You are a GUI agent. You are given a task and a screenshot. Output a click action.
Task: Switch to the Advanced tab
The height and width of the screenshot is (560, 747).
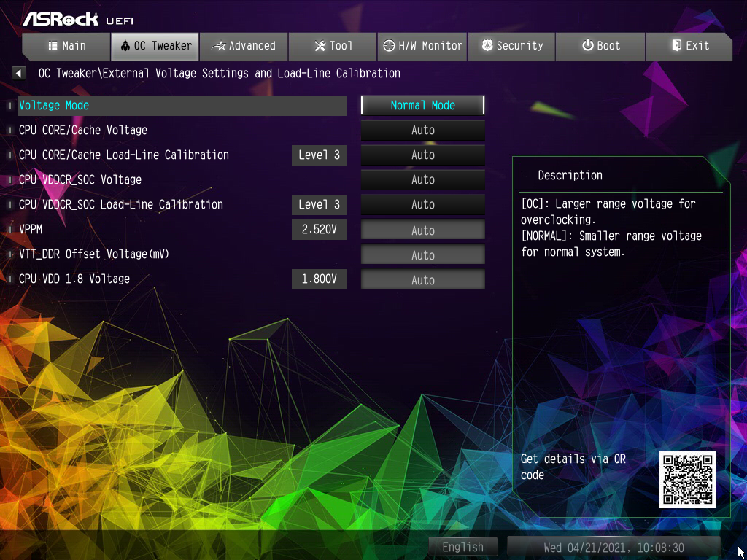(244, 46)
